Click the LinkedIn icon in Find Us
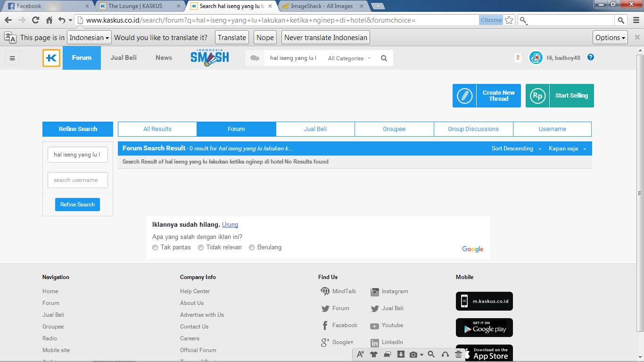This screenshot has height=362, width=644. [x=374, y=343]
